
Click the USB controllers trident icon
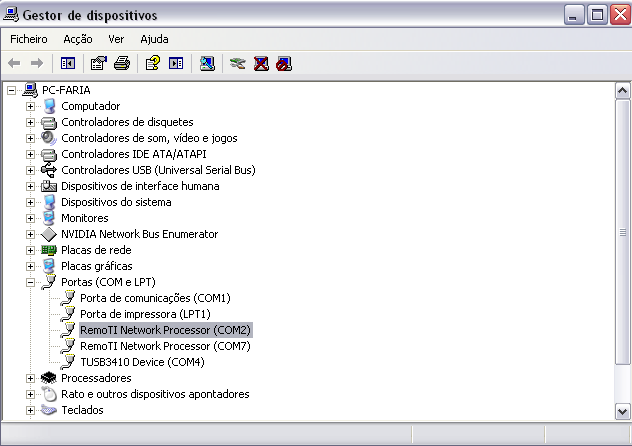(x=49, y=170)
